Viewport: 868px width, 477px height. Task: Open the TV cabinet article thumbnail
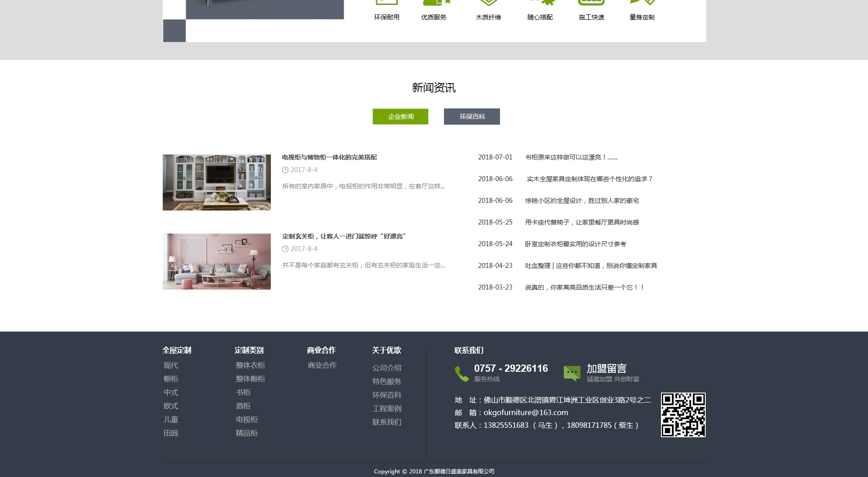tap(217, 182)
